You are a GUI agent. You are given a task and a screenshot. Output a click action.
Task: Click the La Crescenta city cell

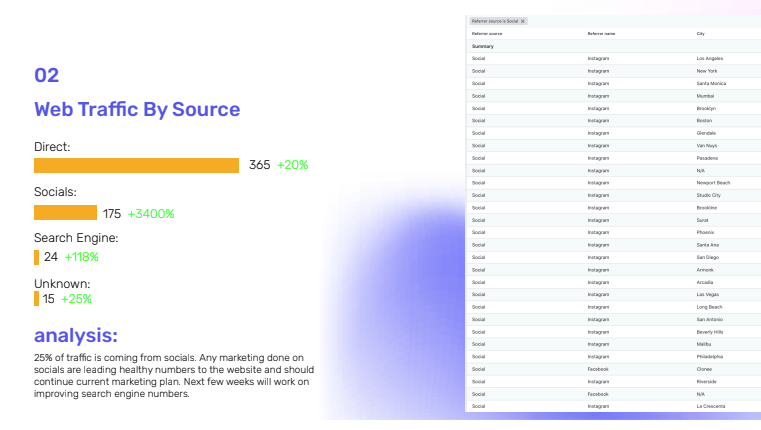click(x=710, y=406)
